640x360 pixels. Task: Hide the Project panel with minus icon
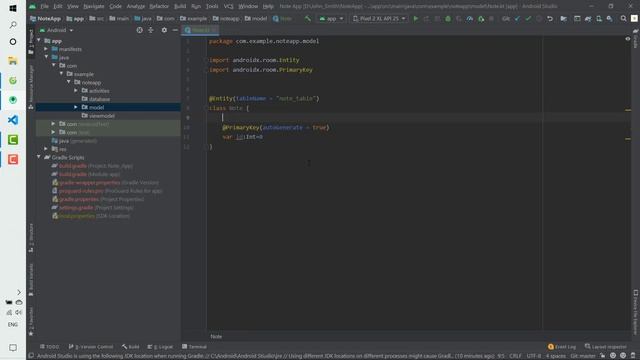tap(175, 30)
